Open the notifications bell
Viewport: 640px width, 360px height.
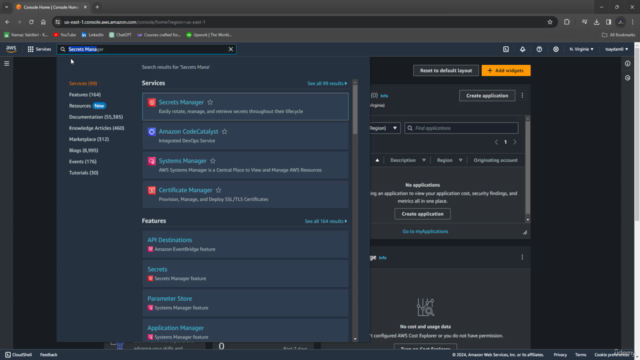[522, 49]
